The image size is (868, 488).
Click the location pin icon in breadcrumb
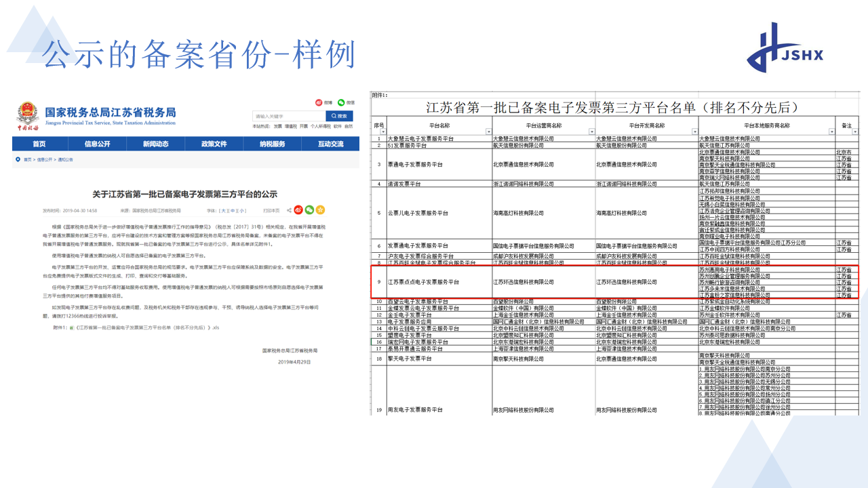tap(18, 159)
